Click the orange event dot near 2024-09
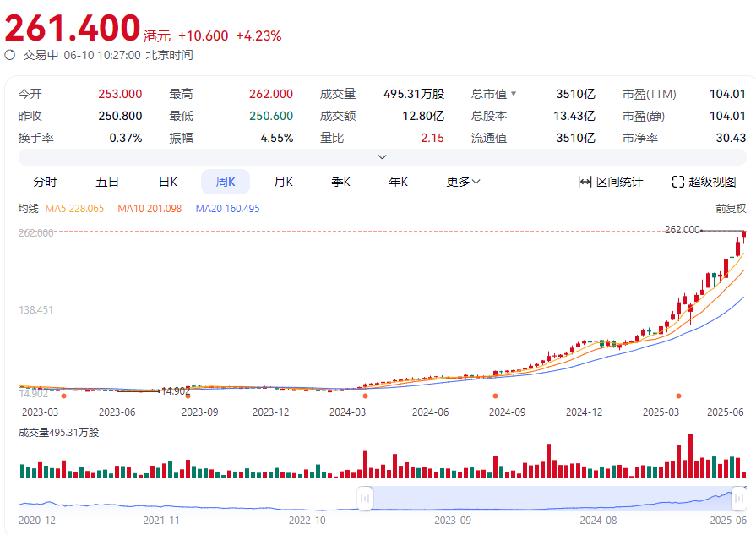 495,396
